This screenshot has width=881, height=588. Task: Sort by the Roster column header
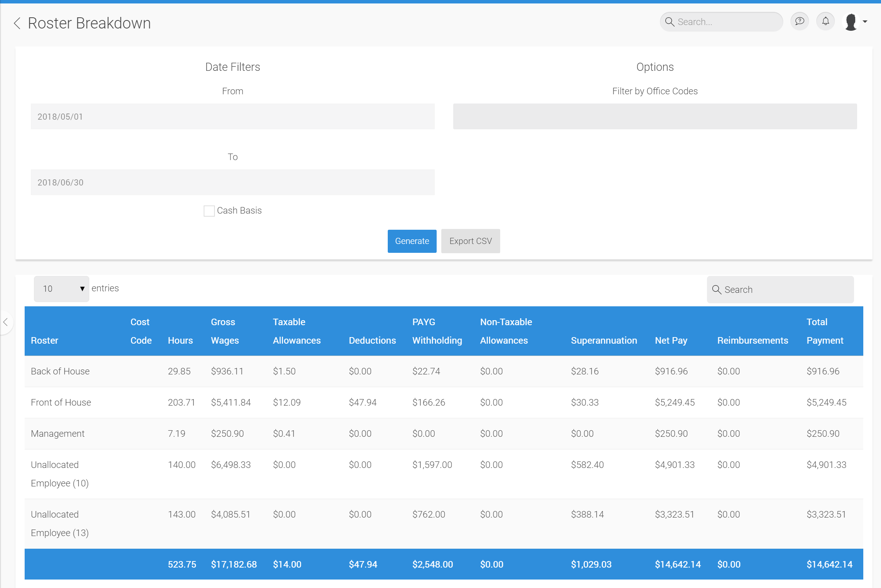click(44, 340)
